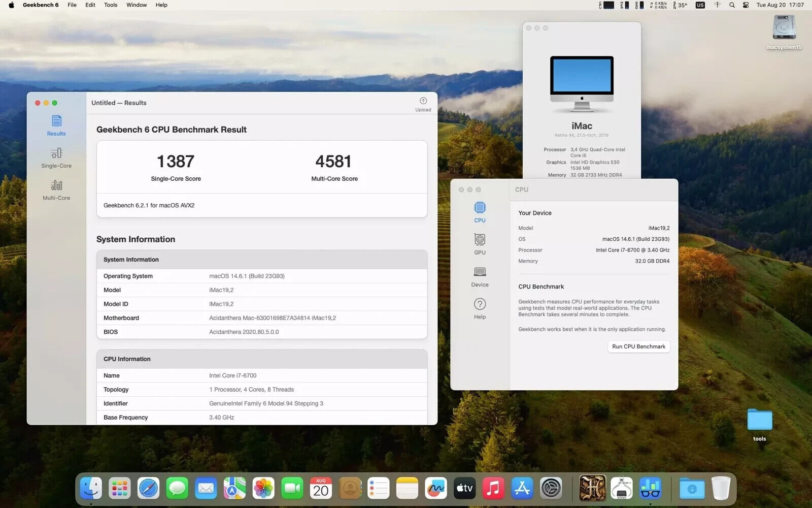Screen dimensions: 812x508
Task: Open the Device tab in Geekbench
Action: click(x=480, y=277)
